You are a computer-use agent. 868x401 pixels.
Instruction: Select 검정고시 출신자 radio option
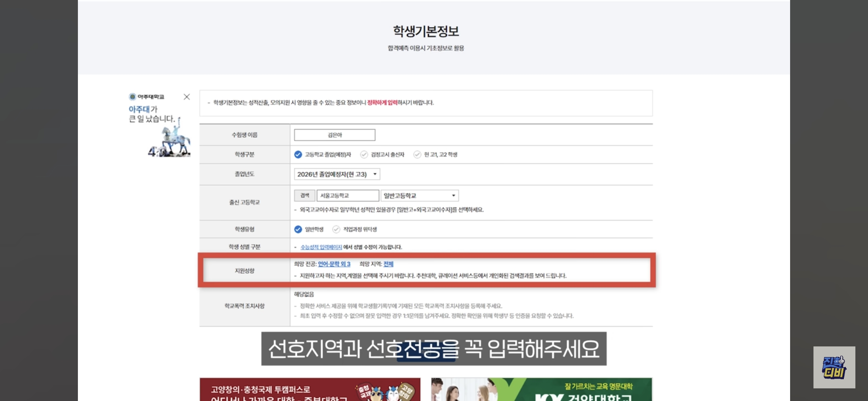click(x=364, y=154)
